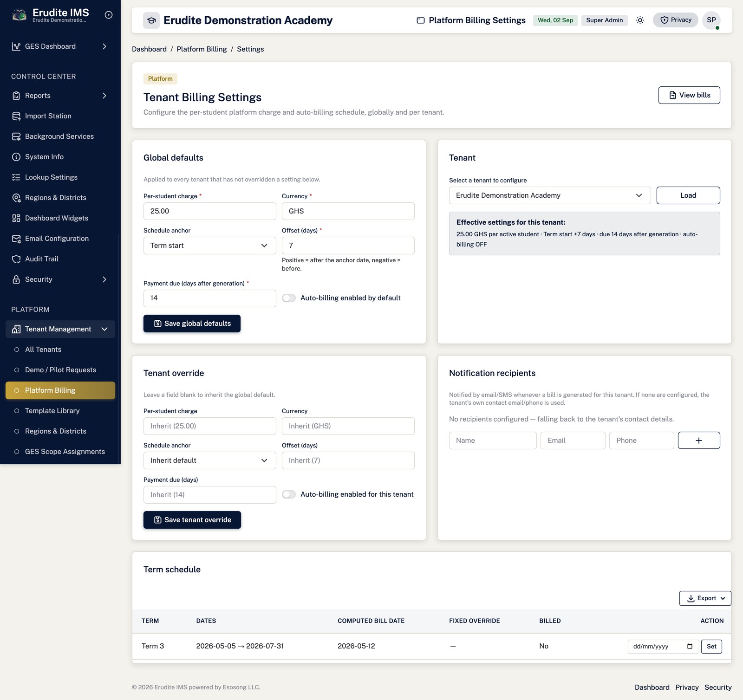
Task: Click the graduation cap academy icon
Action: click(x=151, y=20)
